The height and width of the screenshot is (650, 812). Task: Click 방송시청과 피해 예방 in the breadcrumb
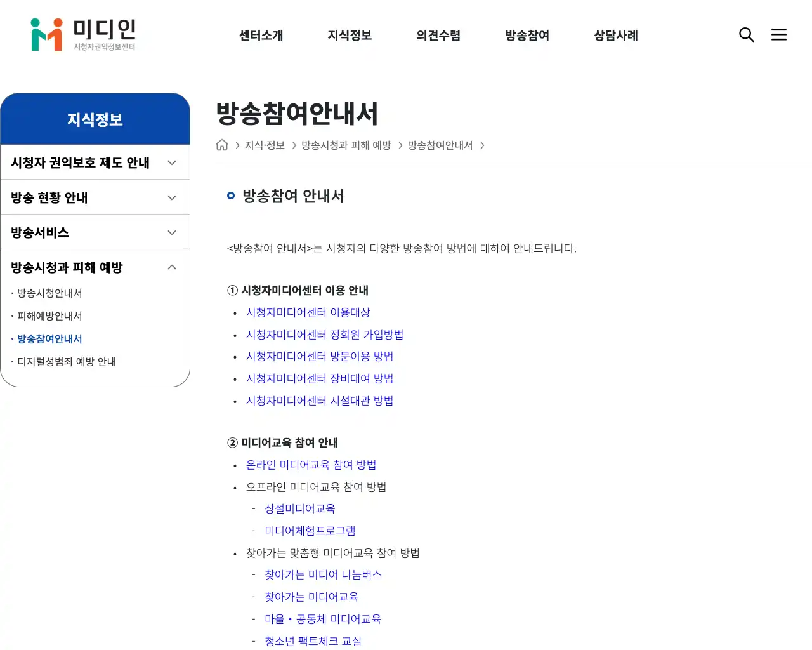pyautogui.click(x=346, y=145)
